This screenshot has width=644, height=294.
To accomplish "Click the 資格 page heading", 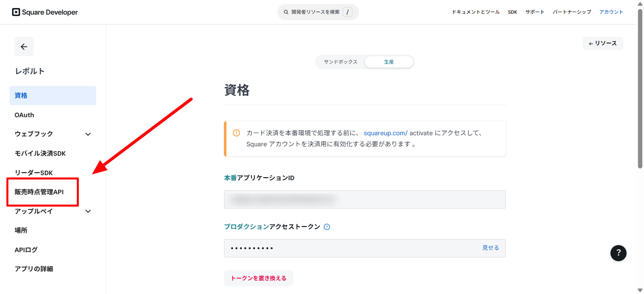I will click(237, 90).
